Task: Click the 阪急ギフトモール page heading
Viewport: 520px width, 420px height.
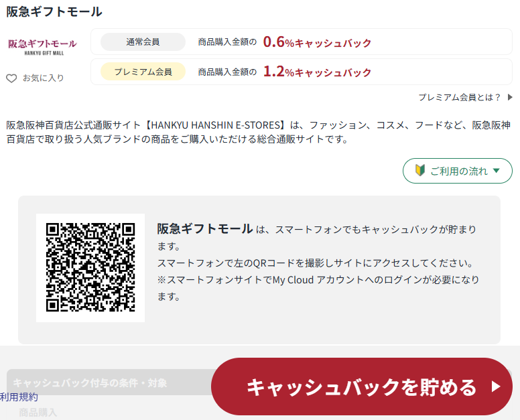Action: tap(54, 11)
